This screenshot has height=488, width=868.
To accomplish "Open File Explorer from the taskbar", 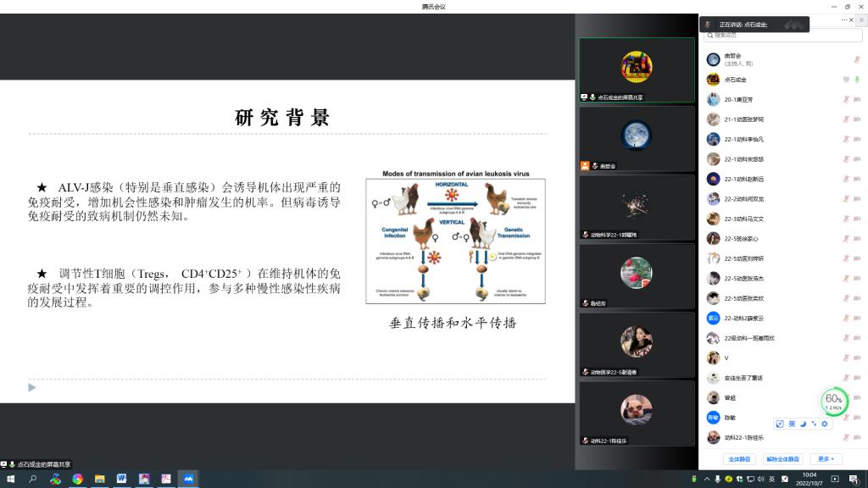I will 99,479.
